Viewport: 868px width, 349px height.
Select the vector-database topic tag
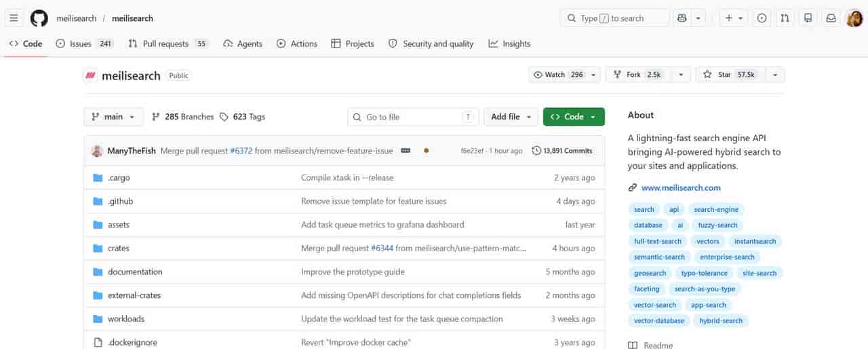(659, 320)
